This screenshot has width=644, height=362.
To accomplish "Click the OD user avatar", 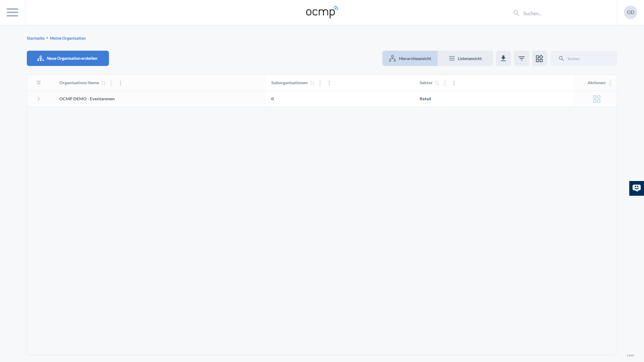I will [630, 12].
